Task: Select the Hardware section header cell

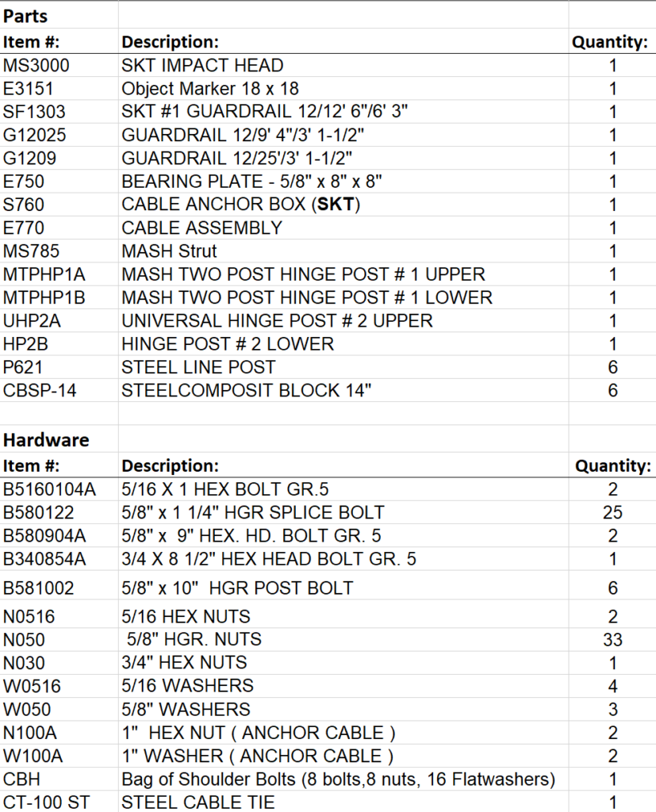Action: coord(46,440)
